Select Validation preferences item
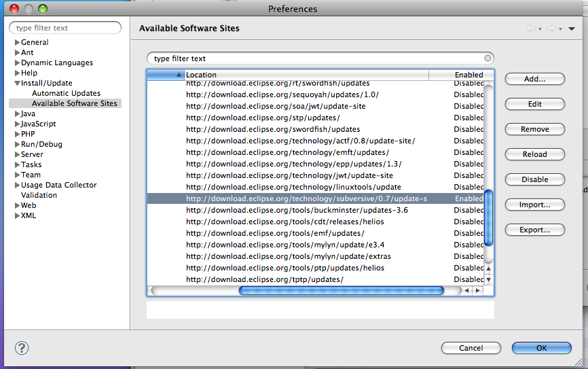 [39, 195]
